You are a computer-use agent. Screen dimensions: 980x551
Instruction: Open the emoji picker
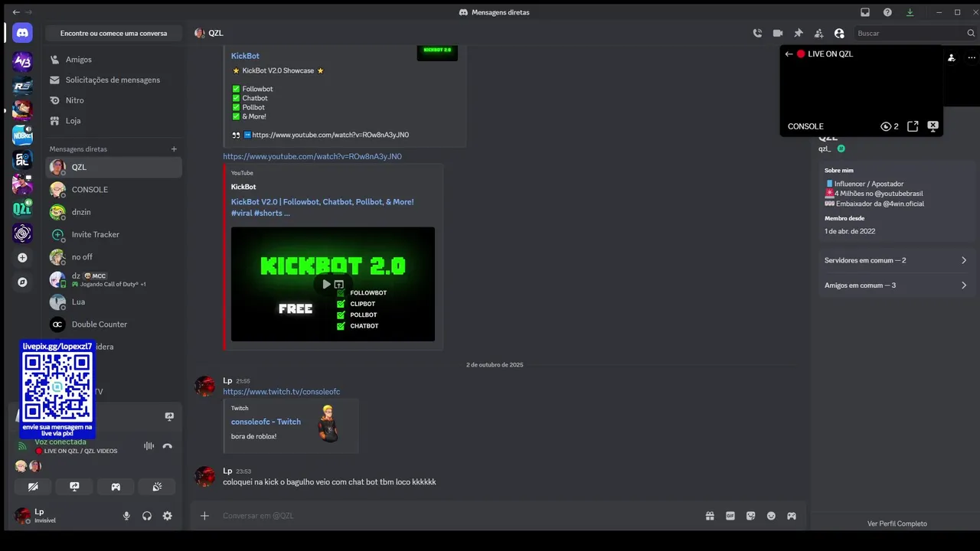click(771, 516)
